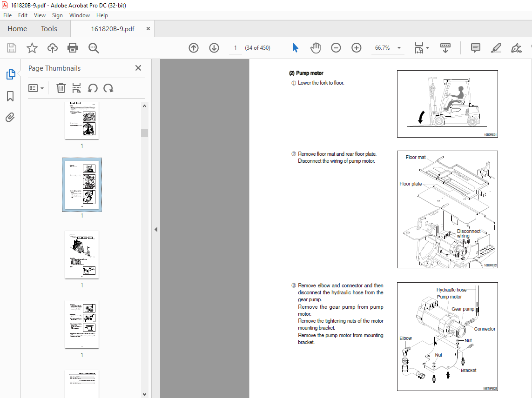Open the File menu
The width and height of the screenshot is (532, 398).
pos(7,15)
